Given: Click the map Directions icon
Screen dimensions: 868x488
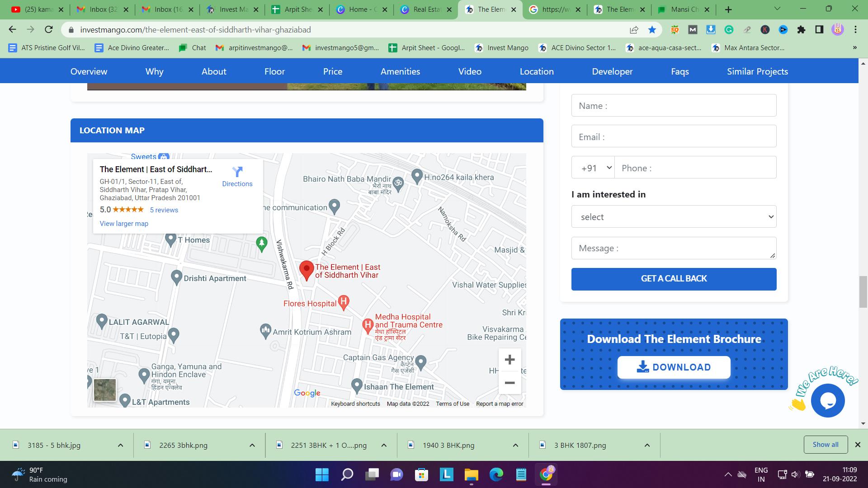Looking at the screenshot, I should coord(237,172).
